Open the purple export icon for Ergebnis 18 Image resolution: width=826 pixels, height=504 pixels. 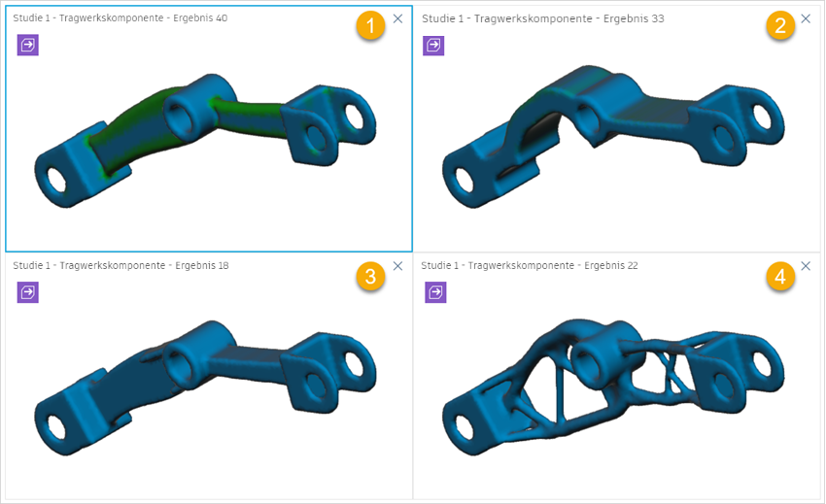(28, 291)
